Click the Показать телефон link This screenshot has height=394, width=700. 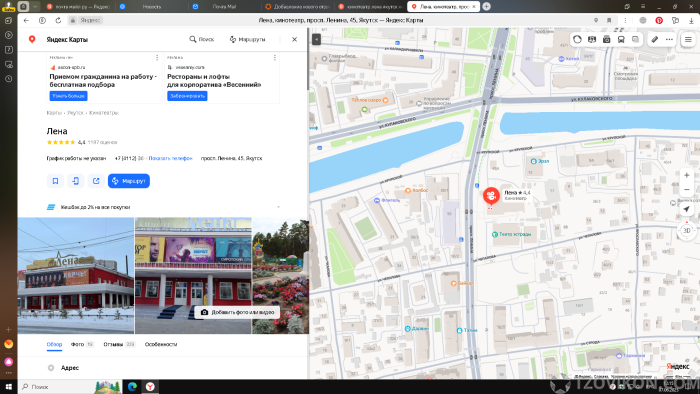170,158
